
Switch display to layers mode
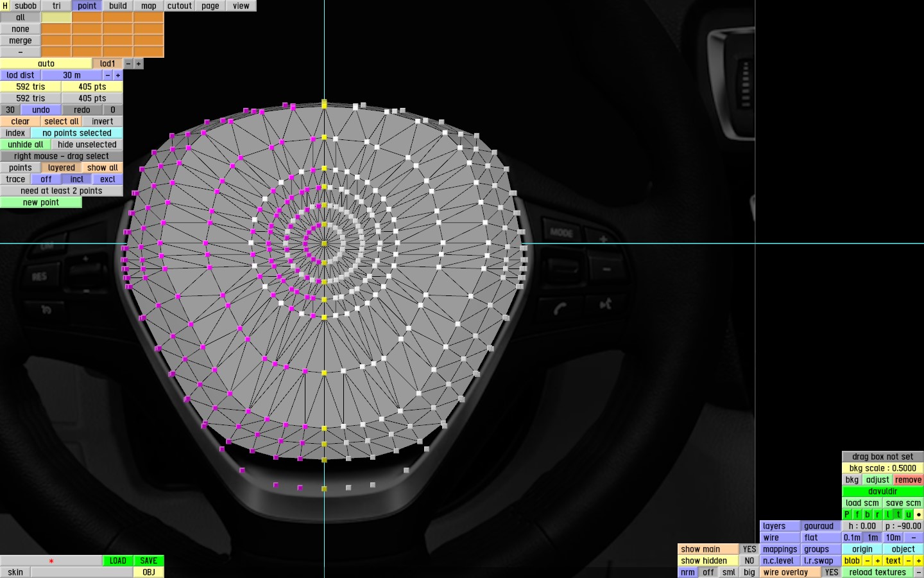pos(780,526)
